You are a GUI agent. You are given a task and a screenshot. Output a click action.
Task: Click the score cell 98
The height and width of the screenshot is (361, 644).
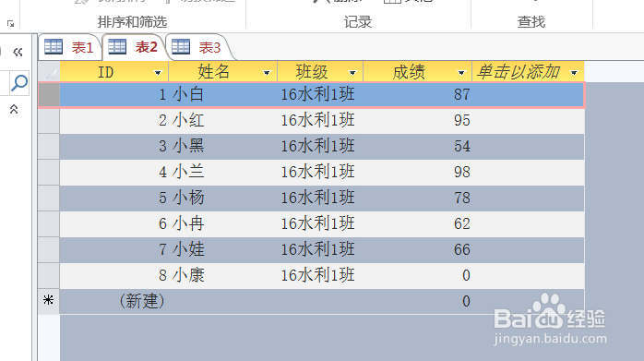418,173
